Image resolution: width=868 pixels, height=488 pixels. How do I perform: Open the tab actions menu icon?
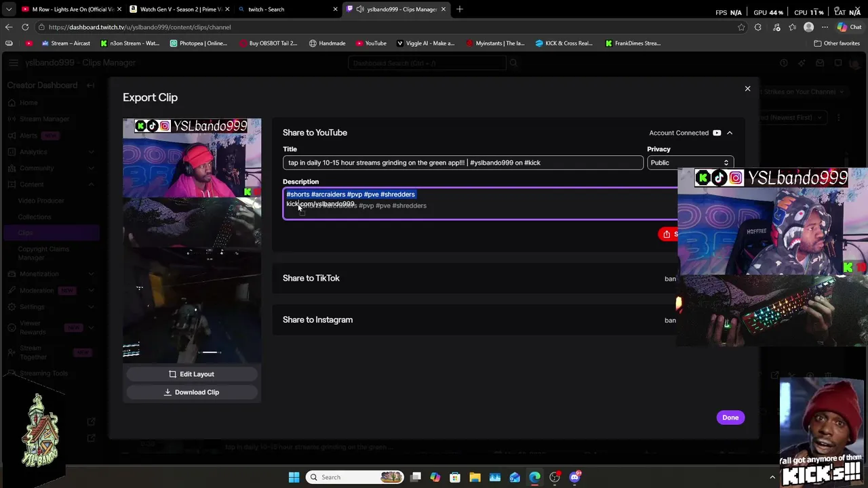9,9
